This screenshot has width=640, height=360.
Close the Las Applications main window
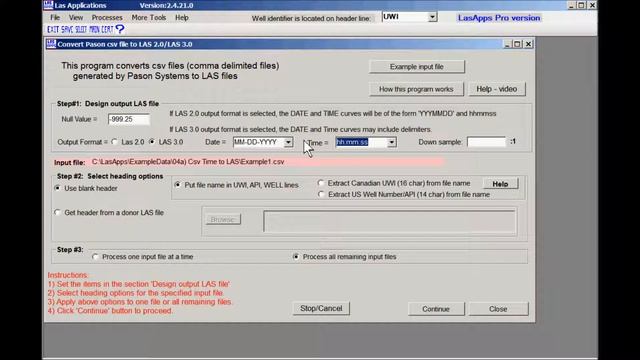coord(592,5)
